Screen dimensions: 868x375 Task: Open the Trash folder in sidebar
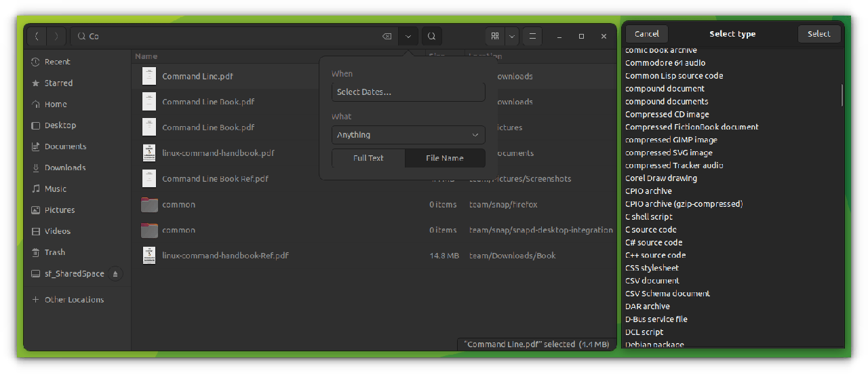click(55, 252)
